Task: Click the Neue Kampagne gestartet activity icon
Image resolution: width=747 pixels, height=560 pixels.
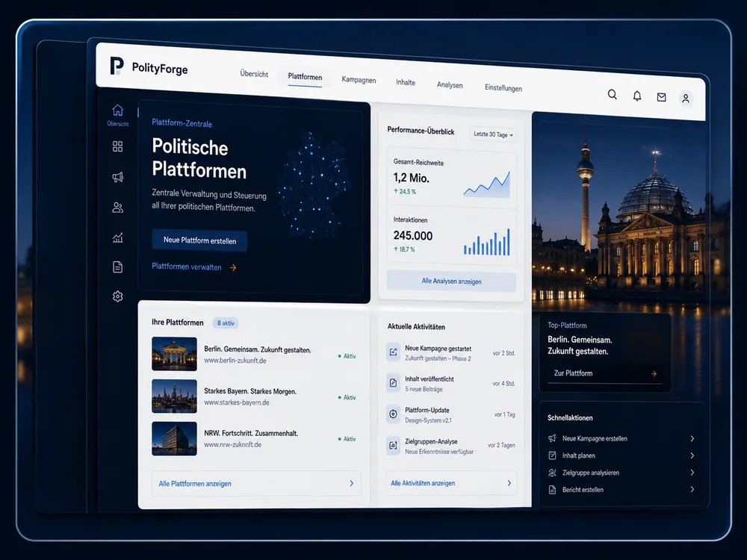Action: click(x=393, y=352)
